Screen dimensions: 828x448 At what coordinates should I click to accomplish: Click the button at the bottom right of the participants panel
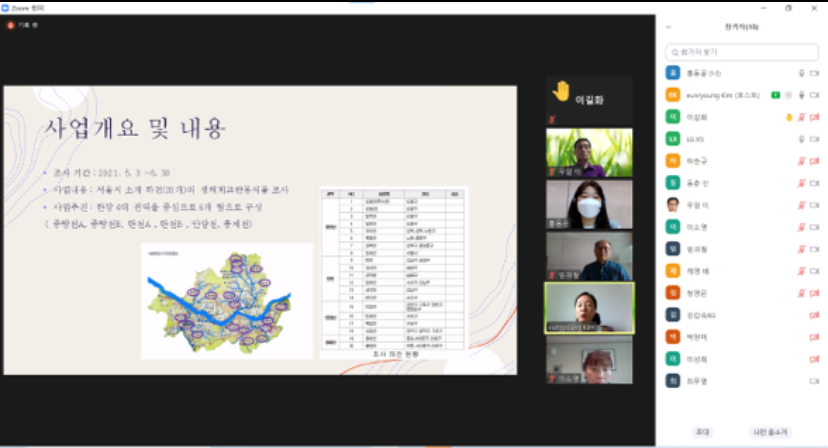click(769, 431)
